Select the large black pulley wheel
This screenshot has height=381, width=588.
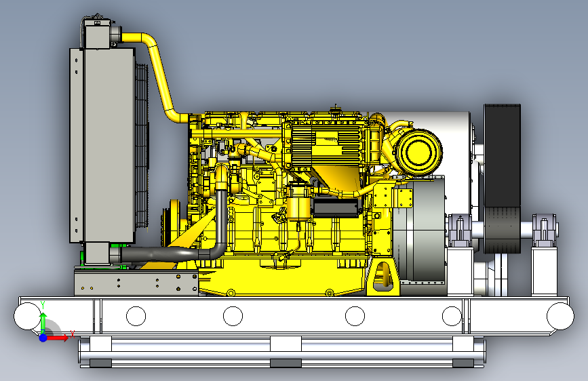coord(502,178)
